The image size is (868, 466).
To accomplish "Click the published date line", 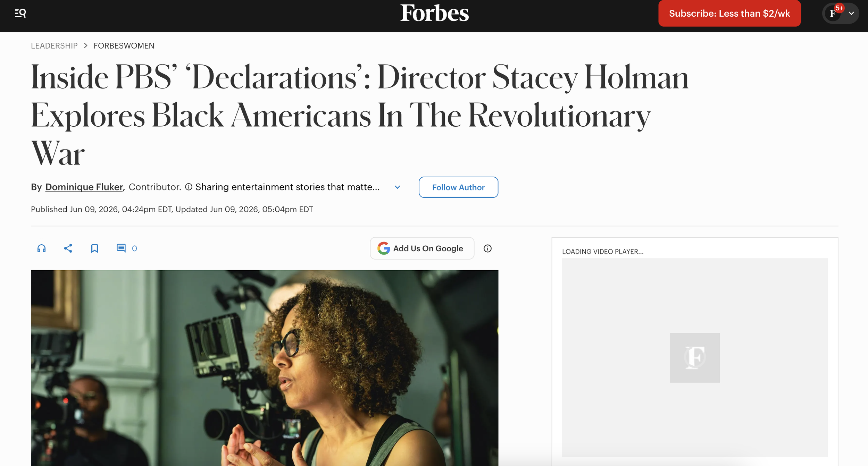I will [x=172, y=210].
